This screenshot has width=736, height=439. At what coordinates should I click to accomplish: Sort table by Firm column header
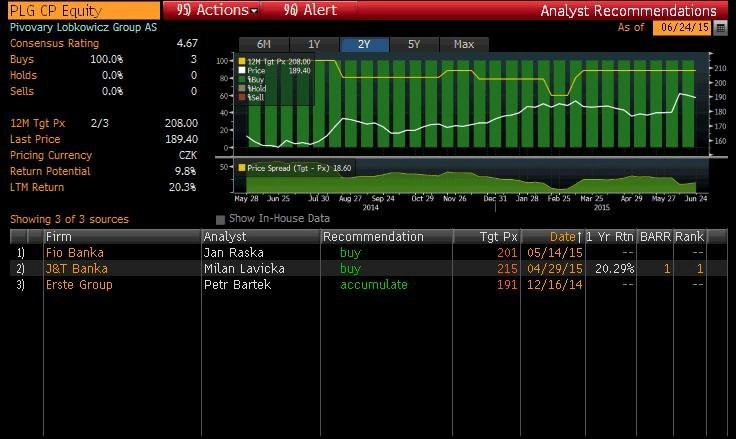[122, 237]
